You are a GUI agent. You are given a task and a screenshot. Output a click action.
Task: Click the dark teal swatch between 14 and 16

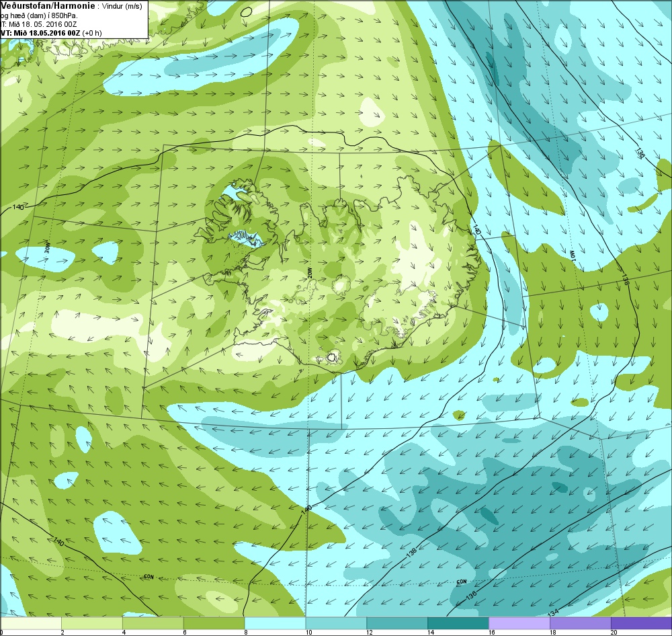[458, 623]
